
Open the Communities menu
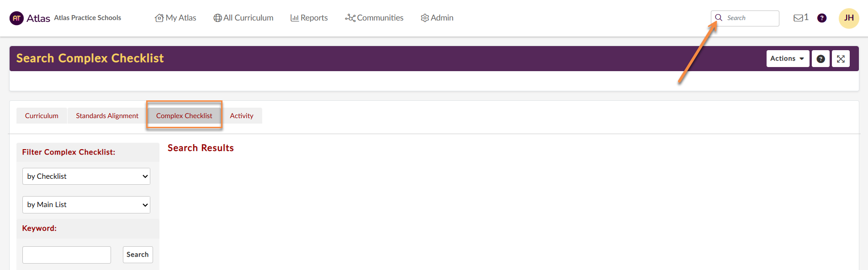(374, 18)
